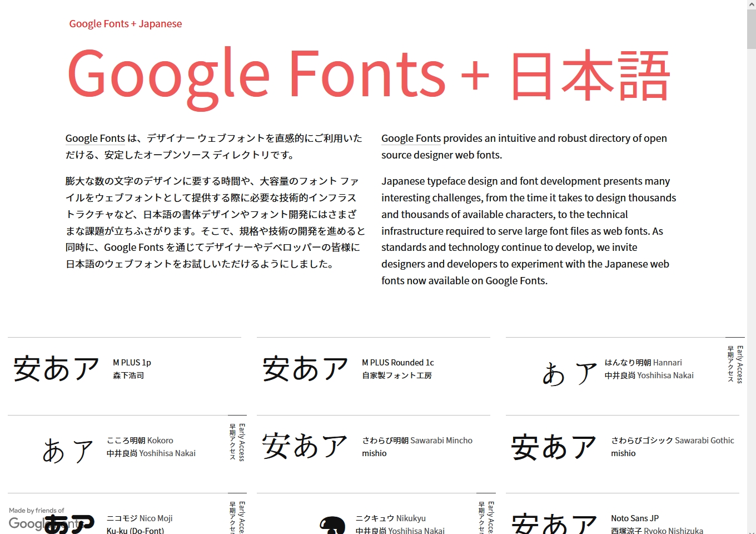Click the 安あア sample for Sawarabi Gothic
Viewport: 756px width, 534px height.
[x=554, y=447]
